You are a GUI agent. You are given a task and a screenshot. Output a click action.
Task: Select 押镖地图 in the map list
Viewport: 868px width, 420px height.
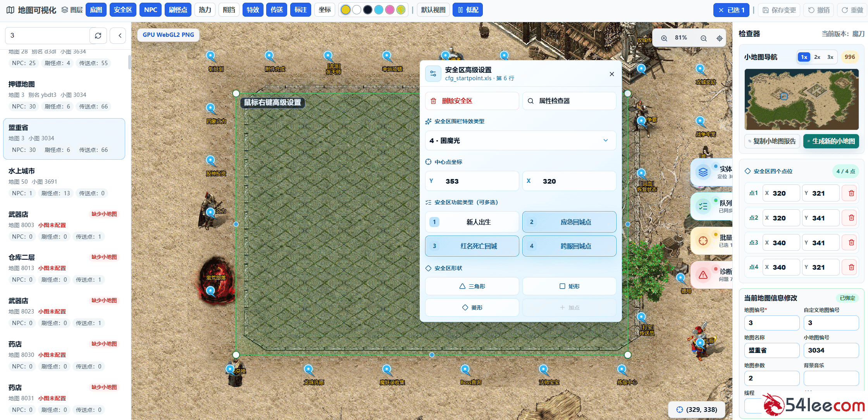64,95
